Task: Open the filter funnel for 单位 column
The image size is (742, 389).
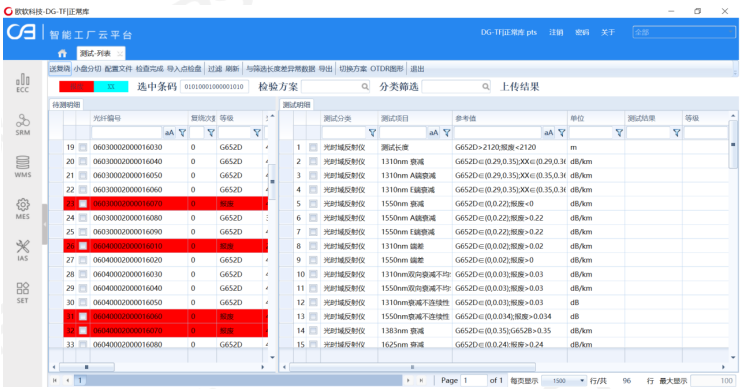Action: coord(619,133)
